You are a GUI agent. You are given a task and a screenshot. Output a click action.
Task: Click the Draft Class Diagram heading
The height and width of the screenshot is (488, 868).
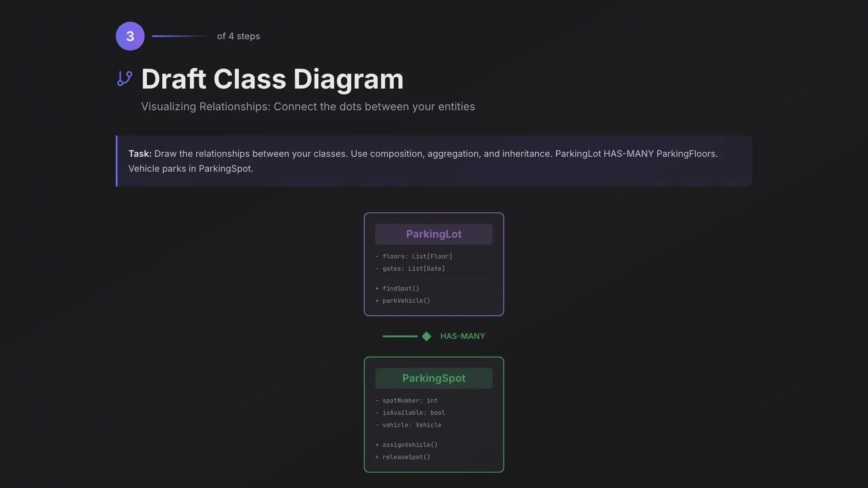click(272, 79)
